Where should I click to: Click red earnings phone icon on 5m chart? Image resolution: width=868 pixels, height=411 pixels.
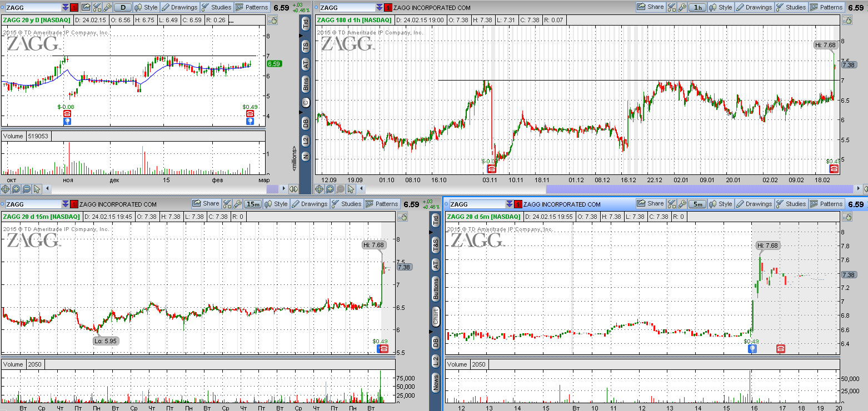[x=781, y=349]
